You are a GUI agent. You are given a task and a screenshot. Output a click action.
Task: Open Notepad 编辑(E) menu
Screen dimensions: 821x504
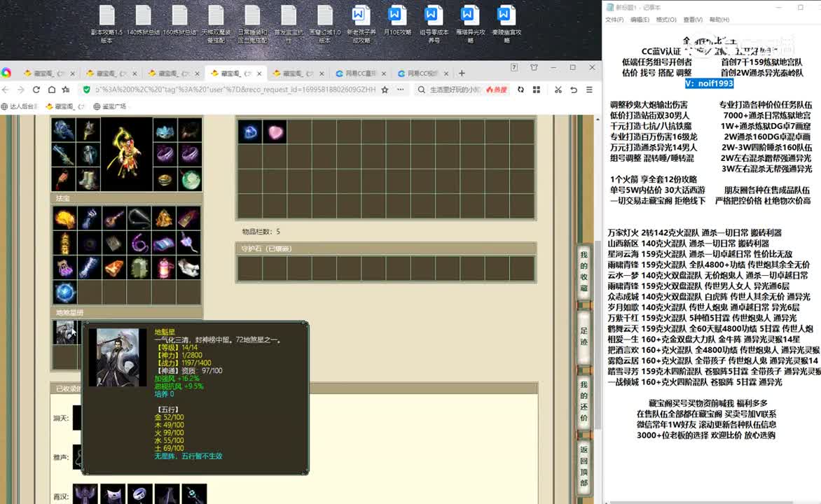(640, 20)
